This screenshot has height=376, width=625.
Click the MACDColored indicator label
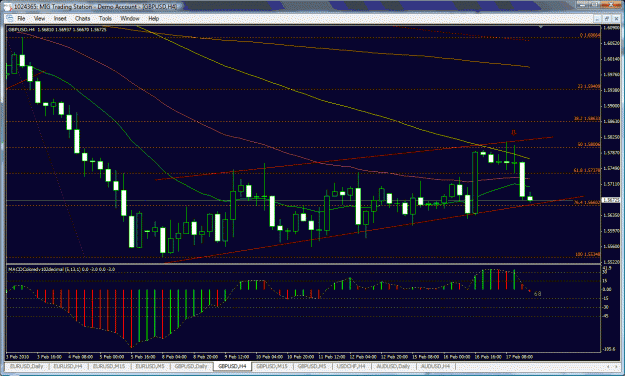click(x=61, y=270)
